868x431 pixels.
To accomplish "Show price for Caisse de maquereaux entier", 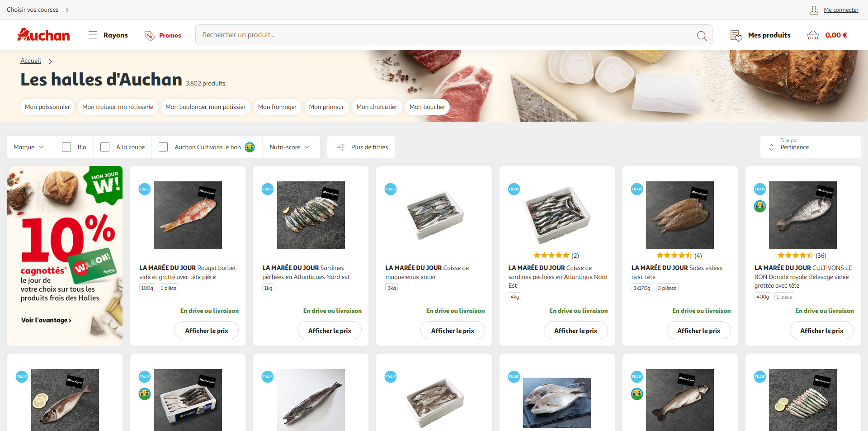I will (x=453, y=331).
